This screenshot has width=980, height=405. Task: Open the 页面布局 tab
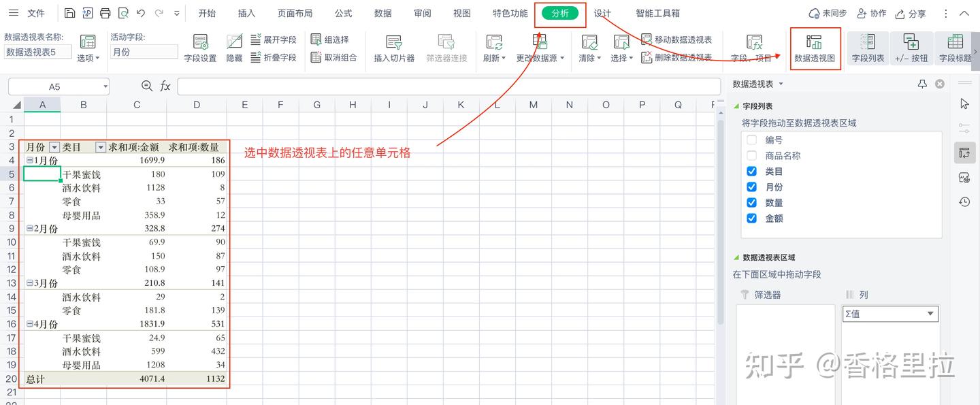coord(295,13)
